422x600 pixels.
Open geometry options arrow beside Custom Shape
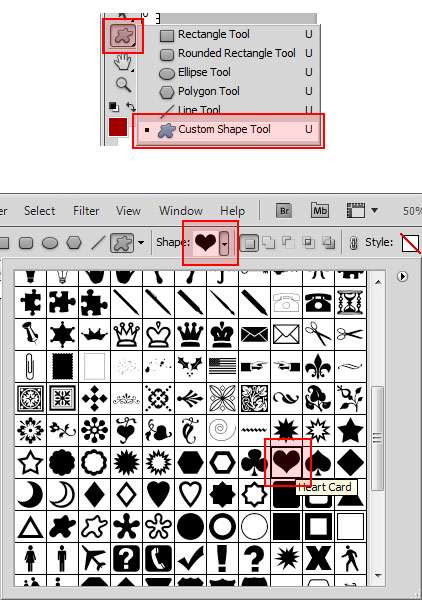pyautogui.click(x=141, y=243)
